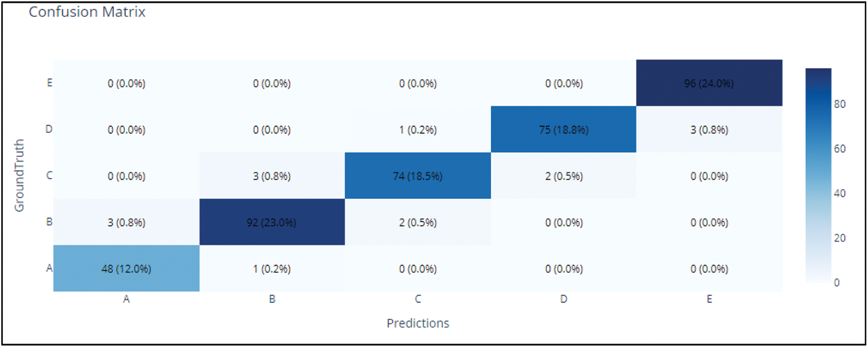Screen dimensions: 868x347
Task: Click the 3 (0.8%) cell in row C
Action: (272, 176)
